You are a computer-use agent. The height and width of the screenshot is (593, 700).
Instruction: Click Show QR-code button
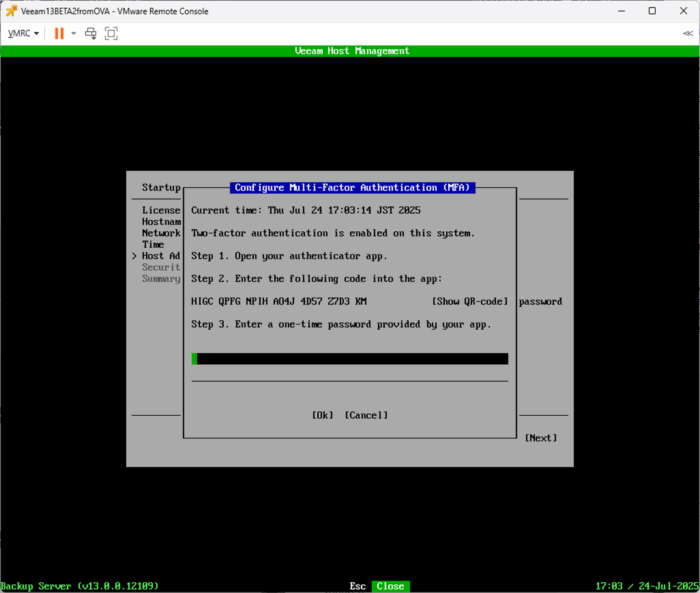(x=470, y=301)
